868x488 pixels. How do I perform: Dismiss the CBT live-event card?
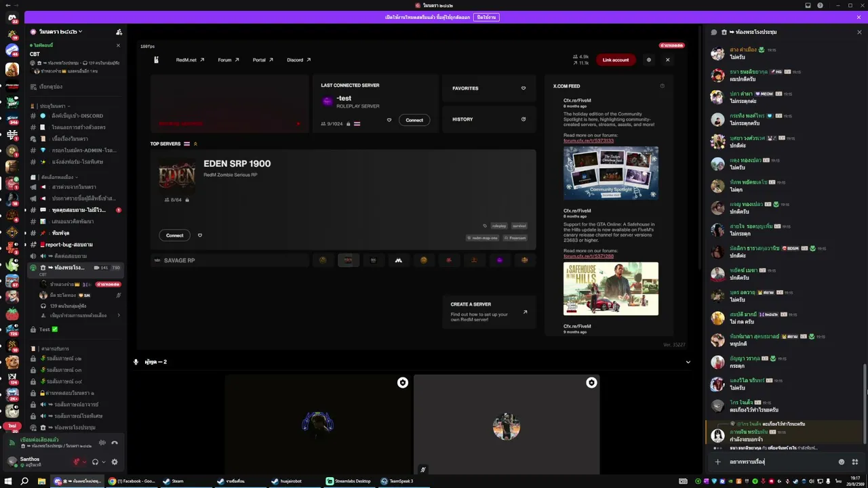pyautogui.click(x=118, y=45)
